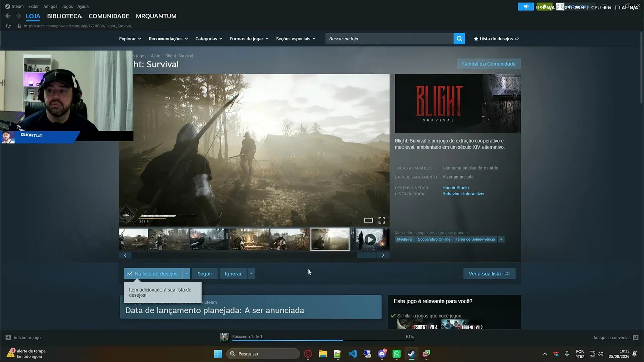Expand the Ignorar options dropdown arrow

[251, 274]
